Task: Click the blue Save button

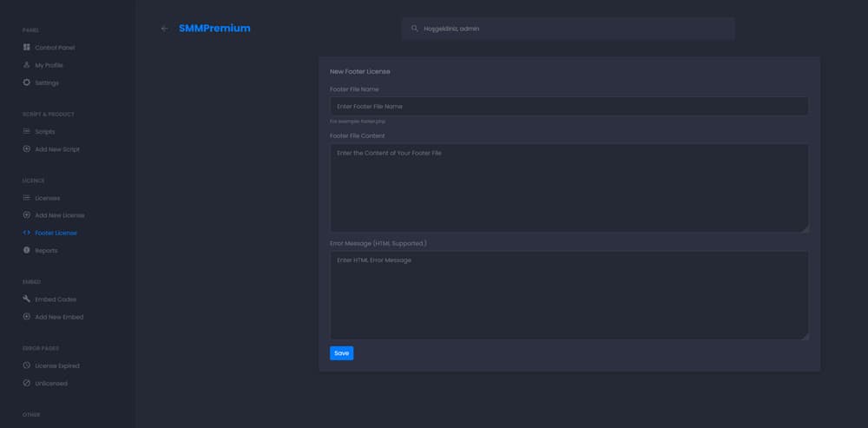Action: 341,353
